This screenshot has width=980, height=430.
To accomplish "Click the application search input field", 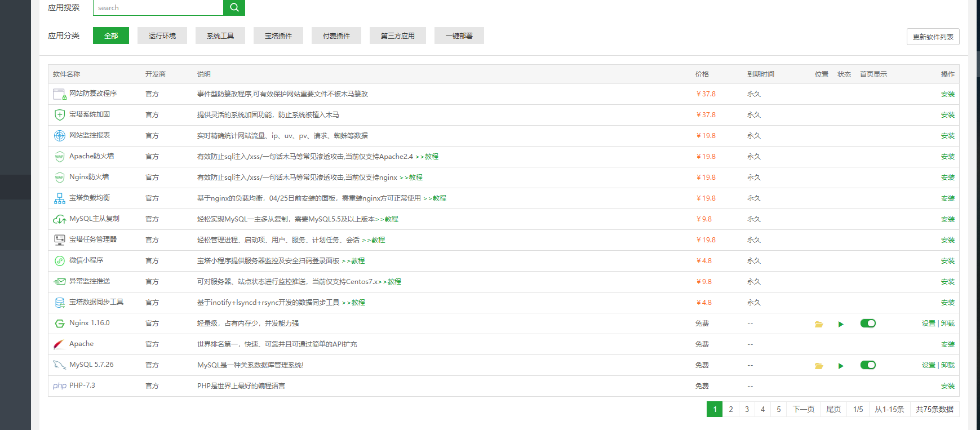I will coord(158,7).
